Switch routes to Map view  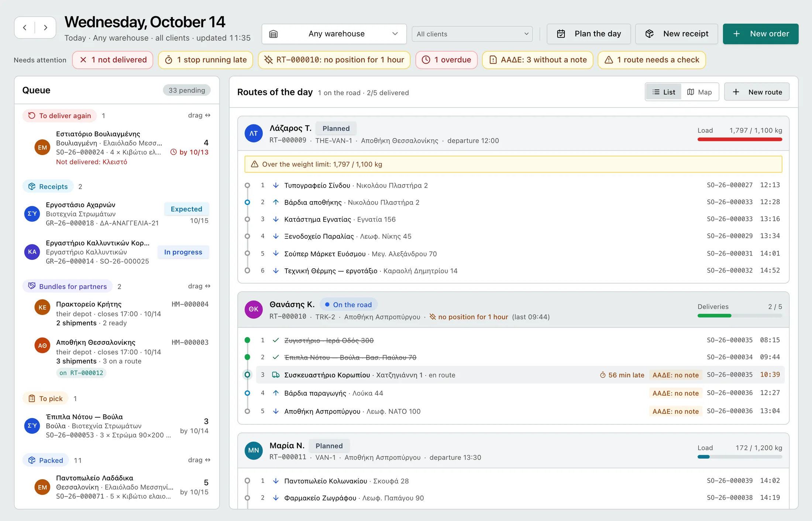pyautogui.click(x=699, y=92)
